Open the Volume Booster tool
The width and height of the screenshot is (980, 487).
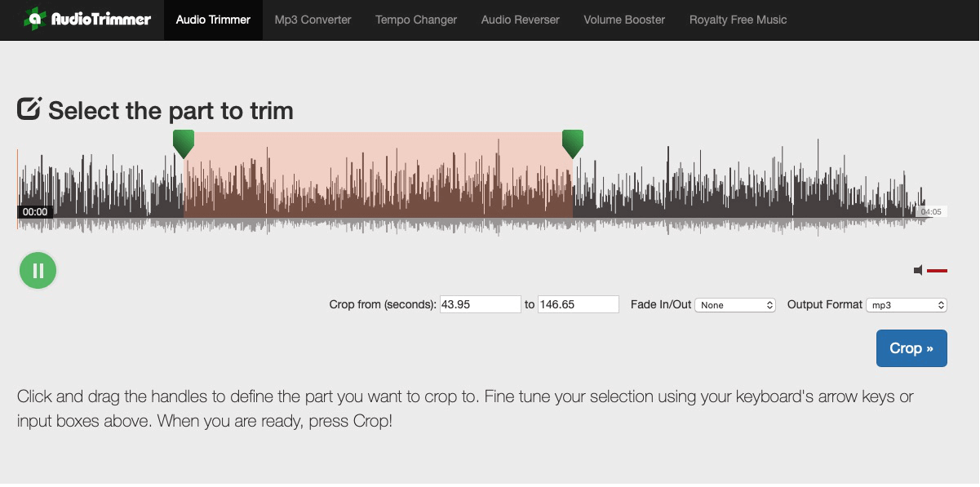coord(624,20)
